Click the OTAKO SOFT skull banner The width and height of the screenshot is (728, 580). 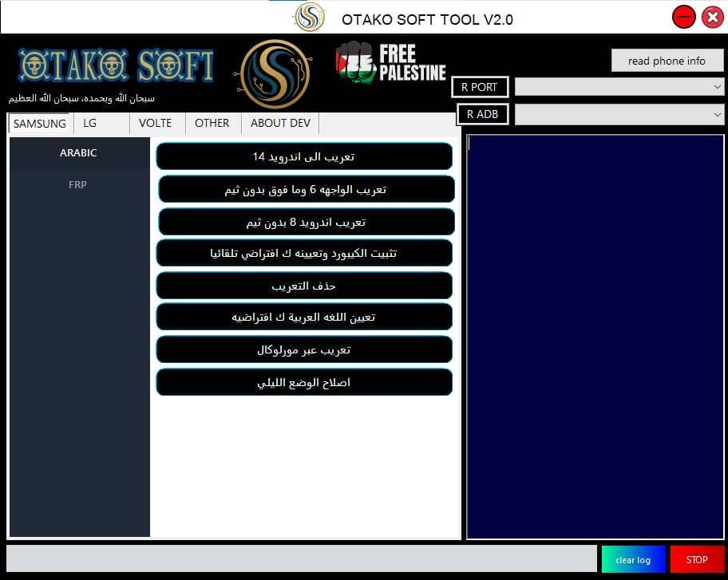tap(116, 65)
